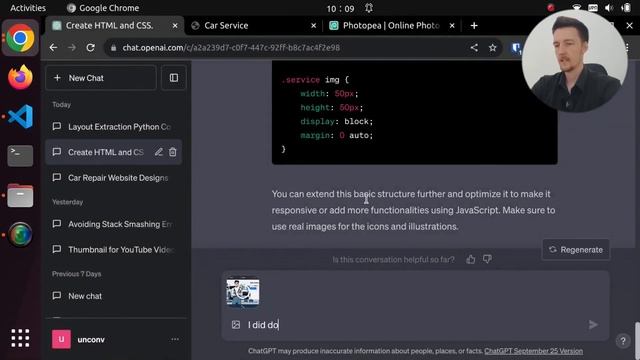
Task: Open the clock showing 10 : 09
Action: pyautogui.click(x=340, y=8)
